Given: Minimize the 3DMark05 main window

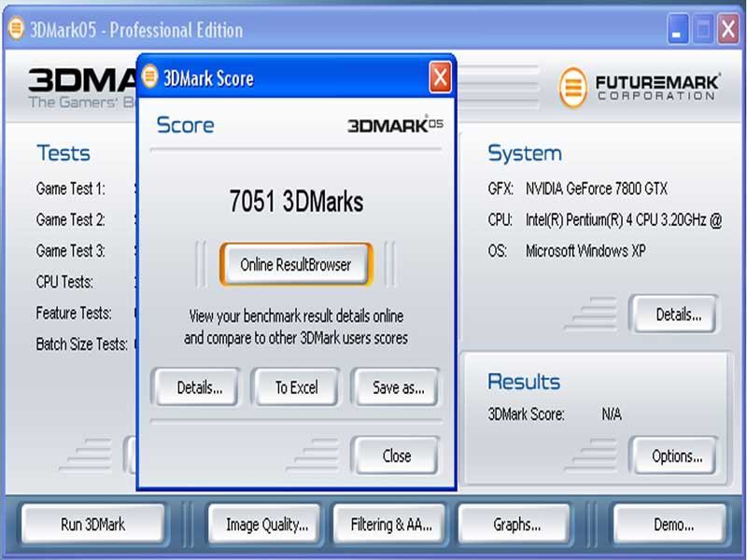Looking at the screenshot, I should pyautogui.click(x=677, y=29).
